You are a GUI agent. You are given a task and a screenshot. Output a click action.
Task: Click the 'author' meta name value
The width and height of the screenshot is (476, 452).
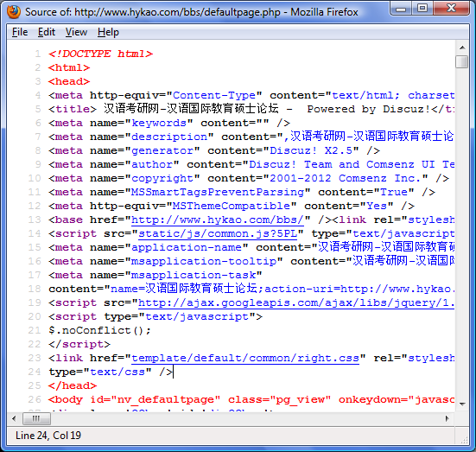(152, 164)
